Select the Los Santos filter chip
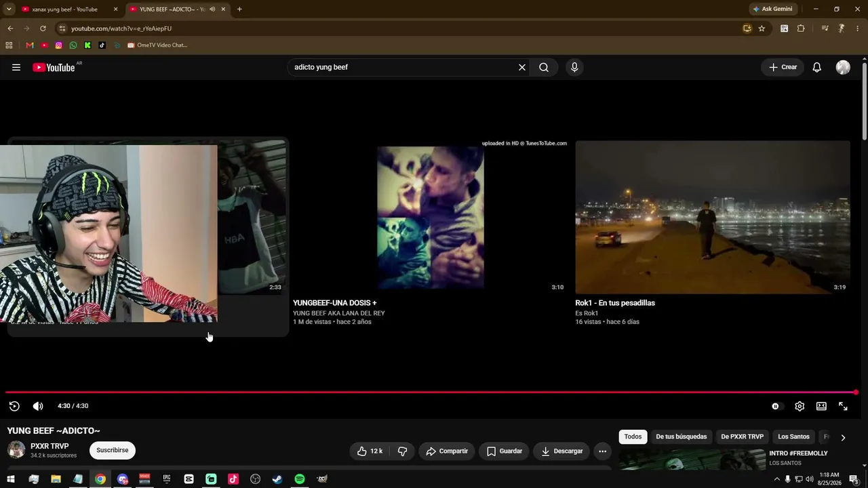This screenshot has width=868, height=488. point(793,437)
